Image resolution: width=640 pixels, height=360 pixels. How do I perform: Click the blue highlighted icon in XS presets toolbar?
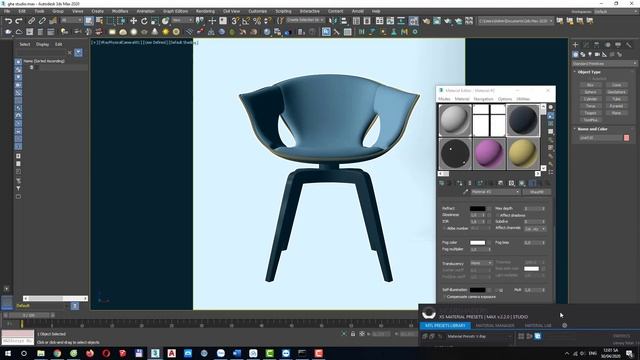pos(538,336)
